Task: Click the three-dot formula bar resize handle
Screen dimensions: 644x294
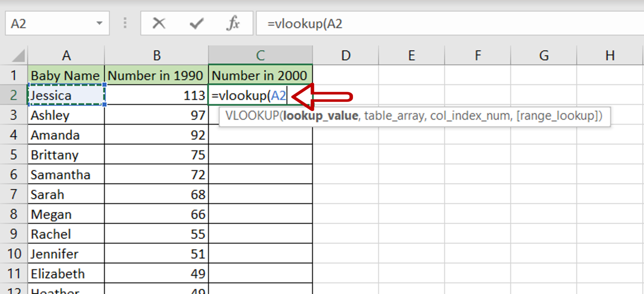Action: pyautogui.click(x=125, y=23)
